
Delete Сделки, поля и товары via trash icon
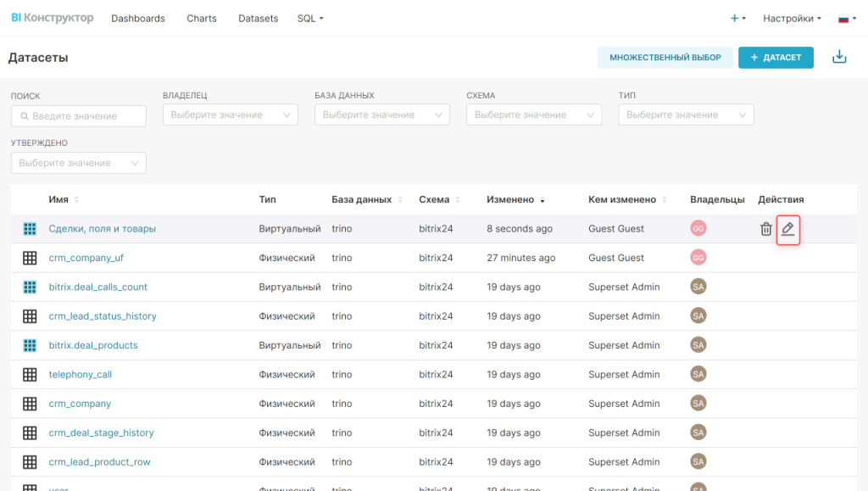point(766,229)
